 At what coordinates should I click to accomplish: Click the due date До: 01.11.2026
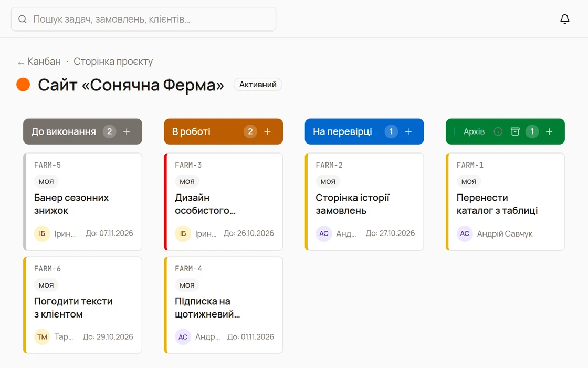coord(251,337)
